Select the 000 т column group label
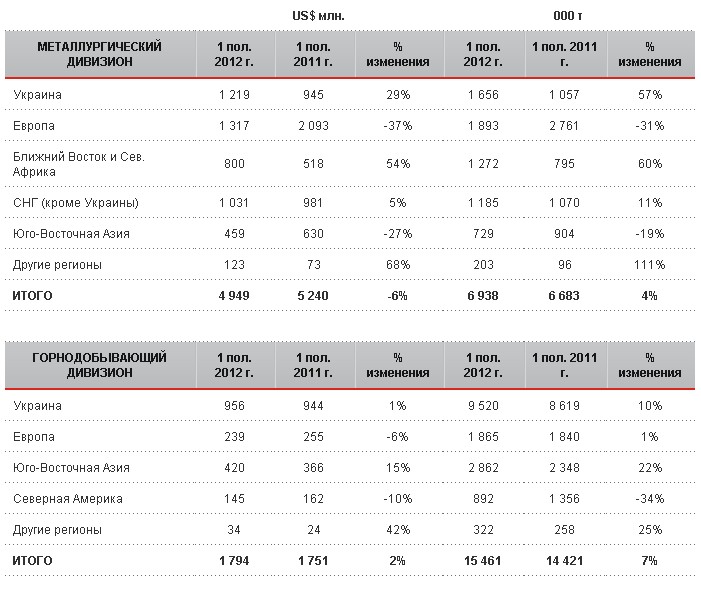This screenshot has height=594, width=701. tap(568, 16)
